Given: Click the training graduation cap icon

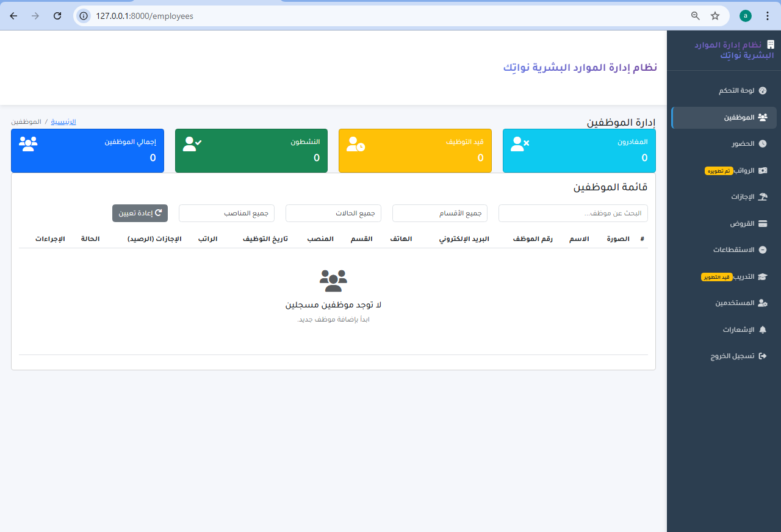Looking at the screenshot, I should [x=762, y=276].
